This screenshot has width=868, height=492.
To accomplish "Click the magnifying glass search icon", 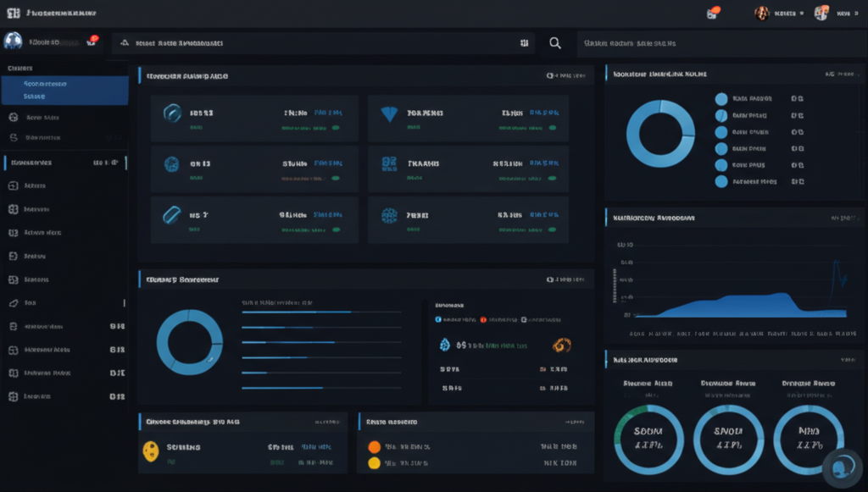I will click(x=555, y=43).
